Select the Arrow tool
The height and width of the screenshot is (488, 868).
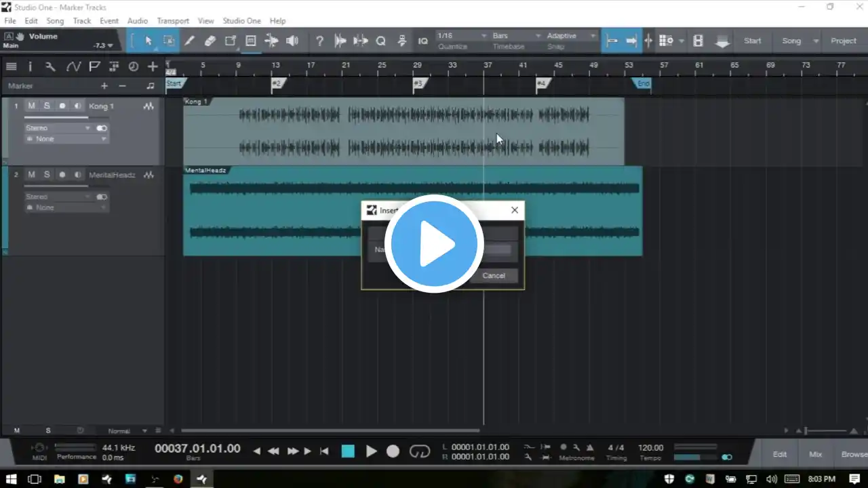(x=149, y=41)
